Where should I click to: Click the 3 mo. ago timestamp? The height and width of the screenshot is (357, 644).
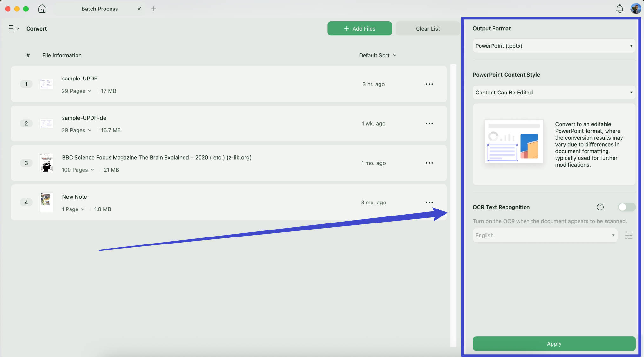tap(373, 203)
